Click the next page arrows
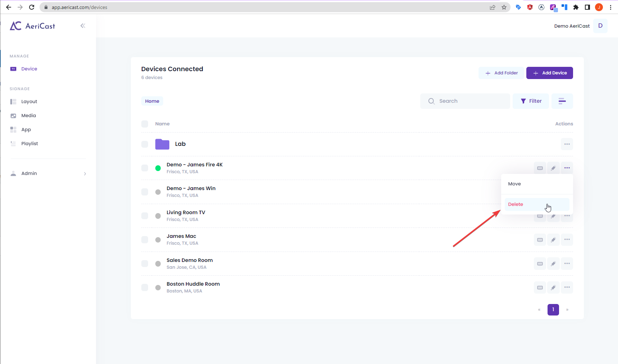 click(567, 309)
